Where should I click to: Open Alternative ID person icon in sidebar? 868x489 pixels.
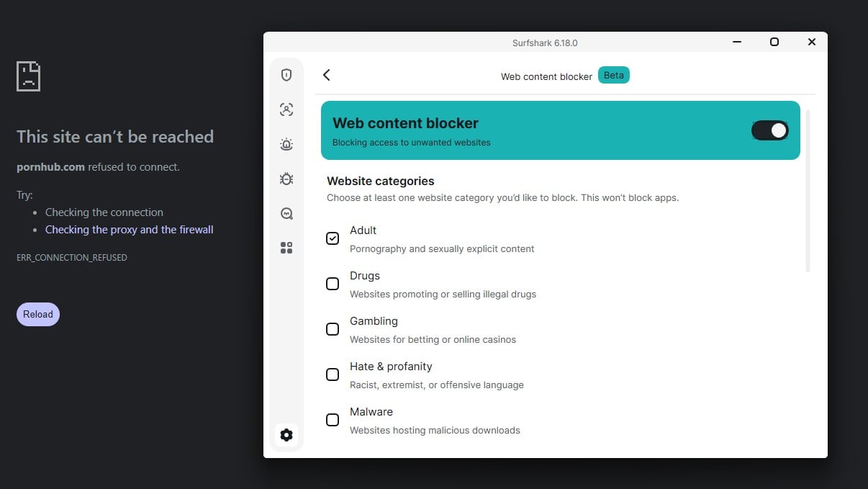pos(286,109)
